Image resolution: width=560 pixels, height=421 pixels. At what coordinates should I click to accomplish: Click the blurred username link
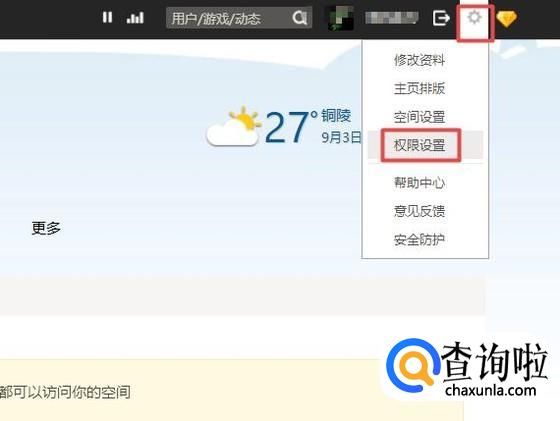[x=391, y=18]
